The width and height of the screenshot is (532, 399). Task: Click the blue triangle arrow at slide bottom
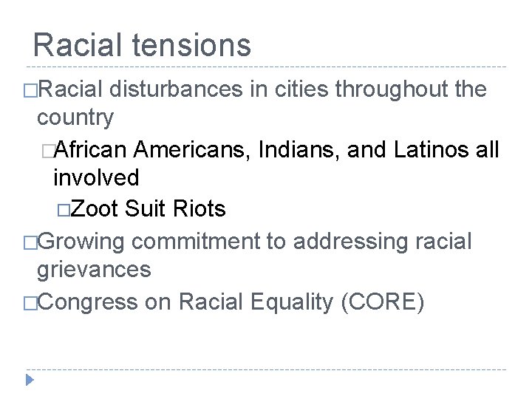[x=30, y=380]
